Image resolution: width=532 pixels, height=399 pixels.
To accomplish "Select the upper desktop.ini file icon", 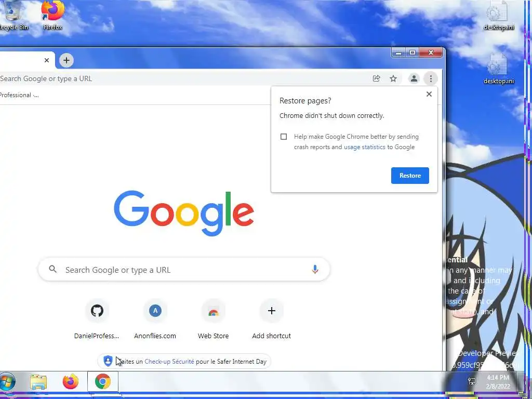I will tap(498, 16).
